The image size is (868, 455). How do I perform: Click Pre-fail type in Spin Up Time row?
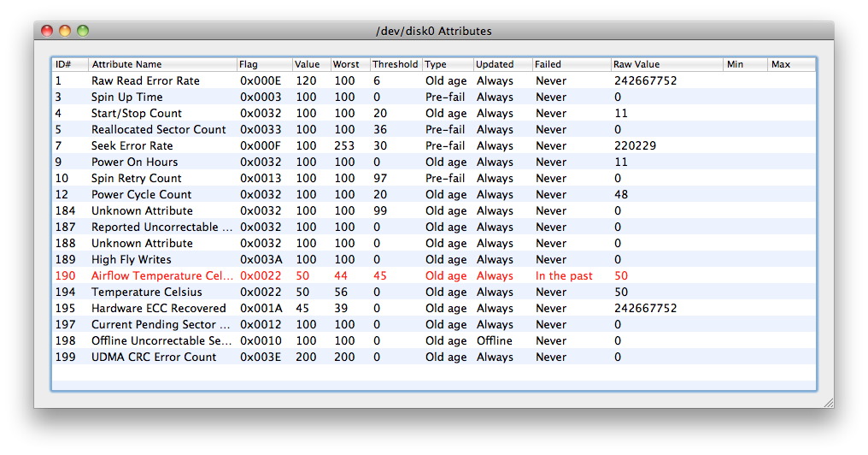point(445,97)
